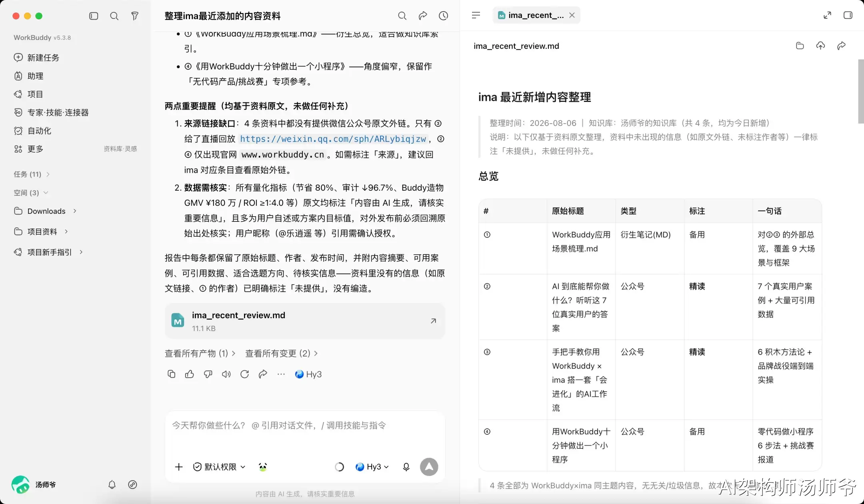
Task: Expand 项目资料 folder chevron
Action: 66,231
